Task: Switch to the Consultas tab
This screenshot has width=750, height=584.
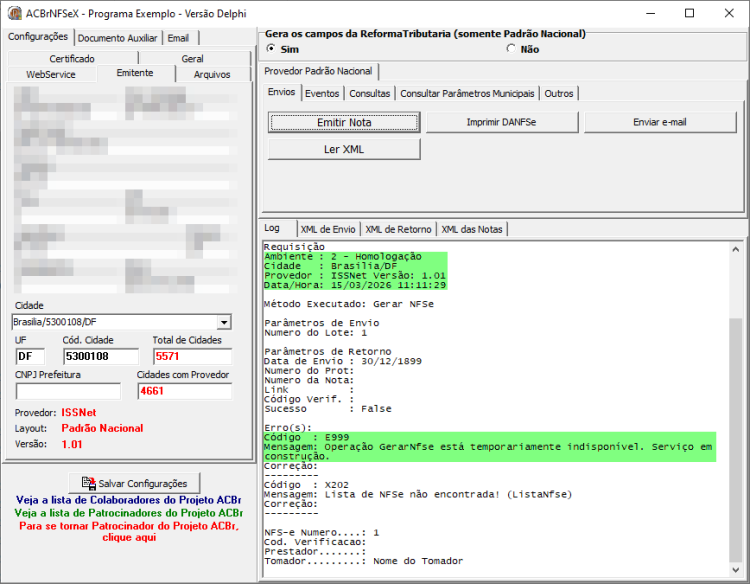Action: coord(370,94)
